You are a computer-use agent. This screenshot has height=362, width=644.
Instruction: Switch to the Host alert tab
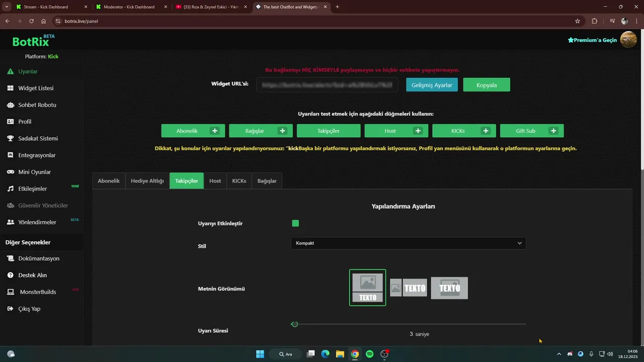click(215, 180)
